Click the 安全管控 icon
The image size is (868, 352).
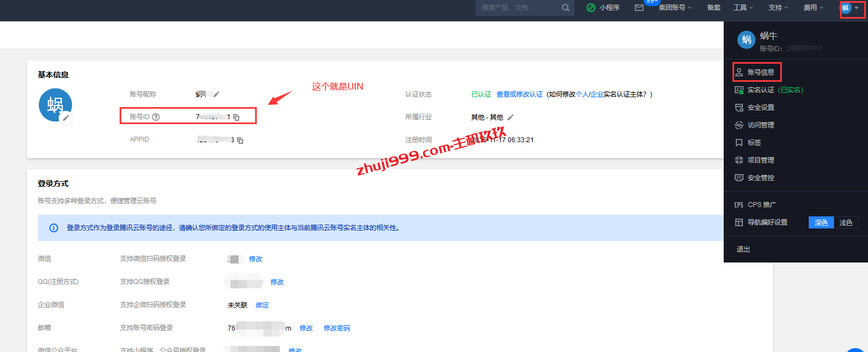[x=739, y=177]
